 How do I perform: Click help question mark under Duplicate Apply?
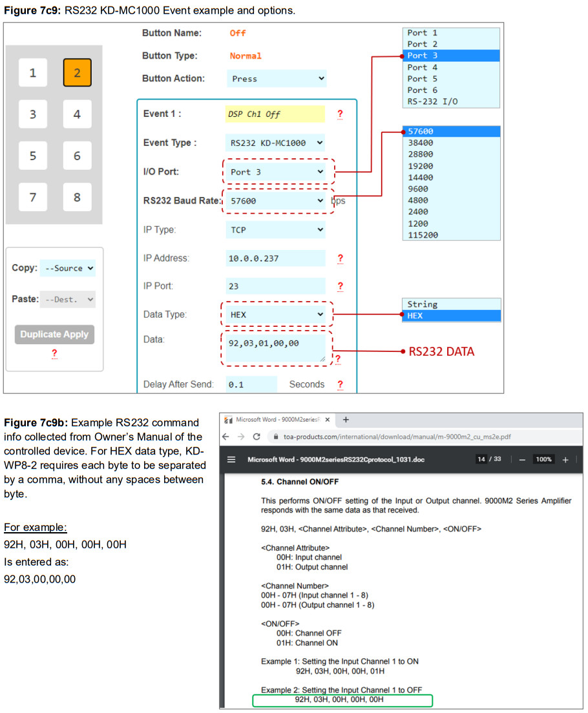pyautogui.click(x=54, y=353)
